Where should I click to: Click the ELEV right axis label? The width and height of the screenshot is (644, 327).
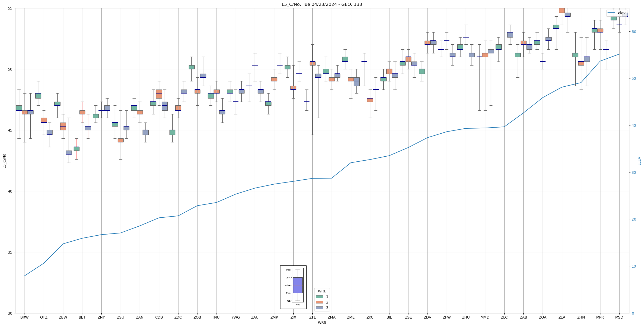pos(639,161)
